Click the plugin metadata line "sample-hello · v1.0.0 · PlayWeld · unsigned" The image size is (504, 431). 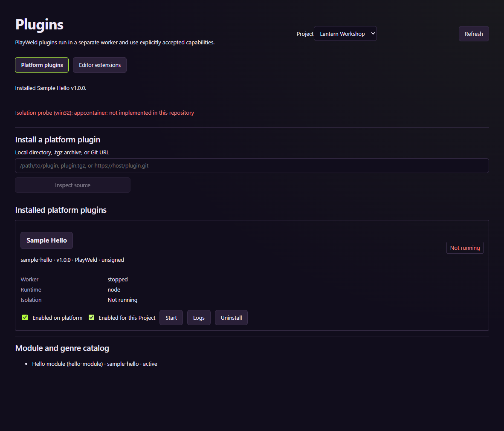[x=72, y=260]
